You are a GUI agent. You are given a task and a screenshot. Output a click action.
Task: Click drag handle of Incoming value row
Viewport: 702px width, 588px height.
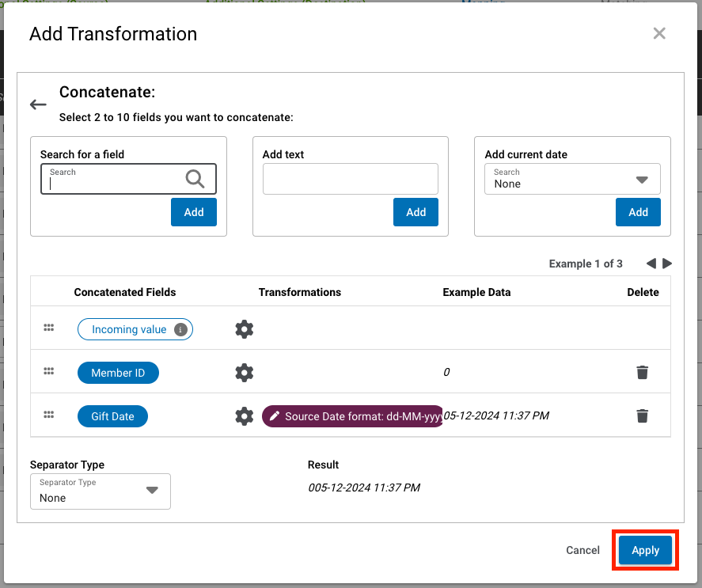pos(49,328)
